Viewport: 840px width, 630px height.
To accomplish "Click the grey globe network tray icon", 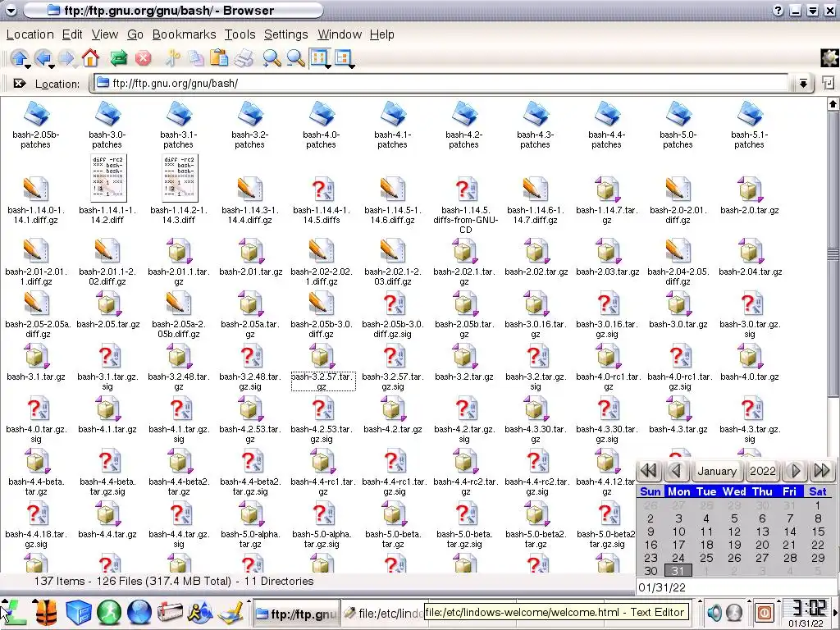I will click(734, 612).
